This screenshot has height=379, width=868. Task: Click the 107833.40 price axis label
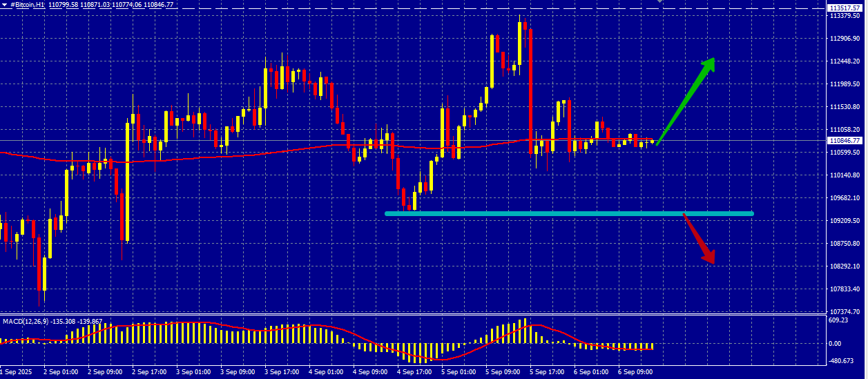click(x=845, y=289)
